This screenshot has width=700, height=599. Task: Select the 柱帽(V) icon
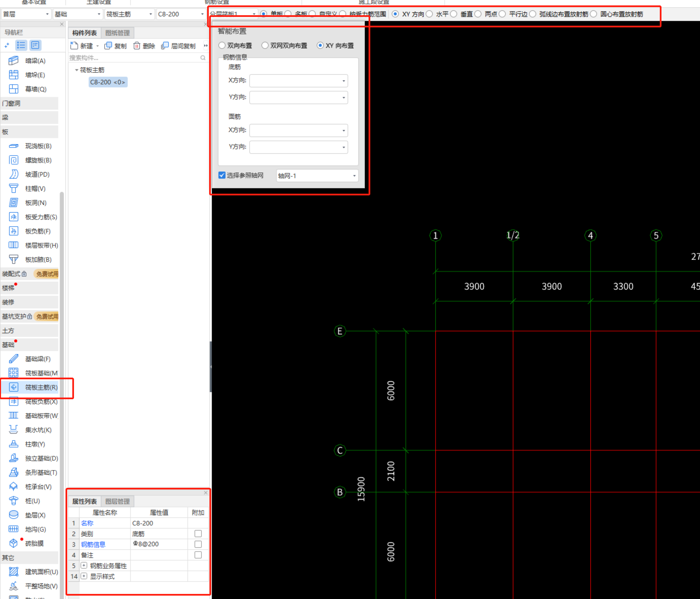14,189
